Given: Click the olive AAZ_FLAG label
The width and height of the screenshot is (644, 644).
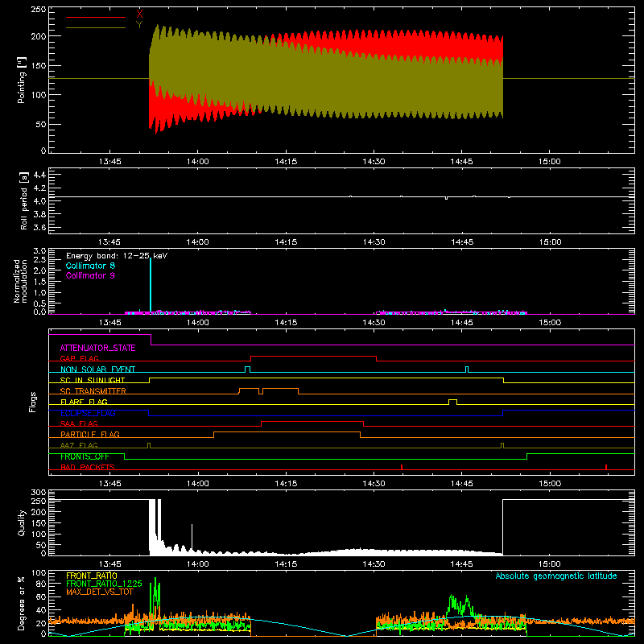Looking at the screenshot, I should pos(79,445).
